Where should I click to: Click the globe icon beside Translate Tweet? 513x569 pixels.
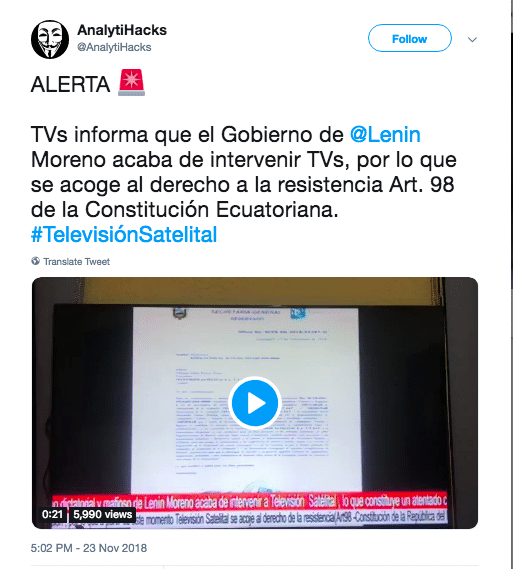pyautogui.click(x=35, y=261)
